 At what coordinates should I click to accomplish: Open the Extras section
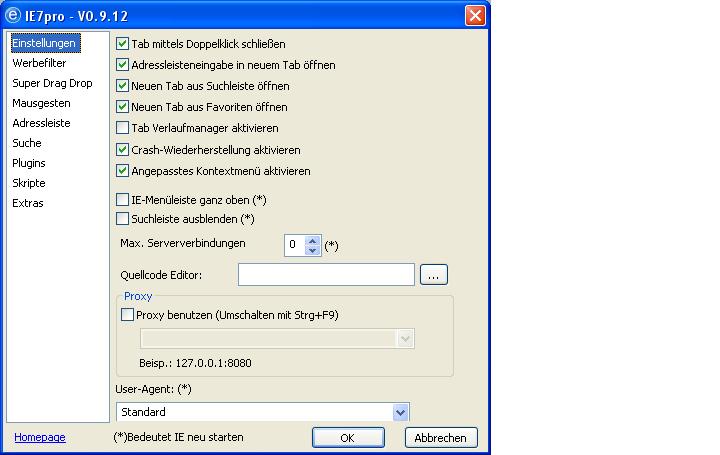pos(28,203)
